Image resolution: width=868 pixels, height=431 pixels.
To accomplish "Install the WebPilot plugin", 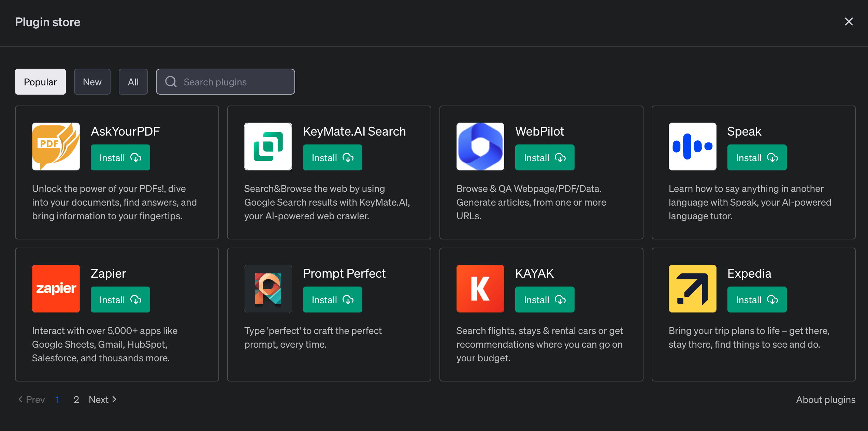I will pos(545,157).
